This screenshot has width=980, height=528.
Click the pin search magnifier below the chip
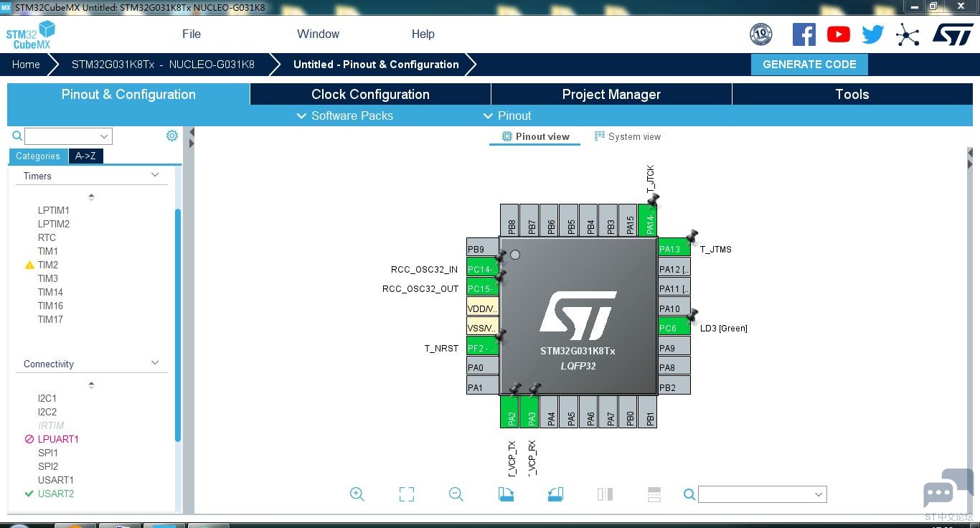click(689, 494)
